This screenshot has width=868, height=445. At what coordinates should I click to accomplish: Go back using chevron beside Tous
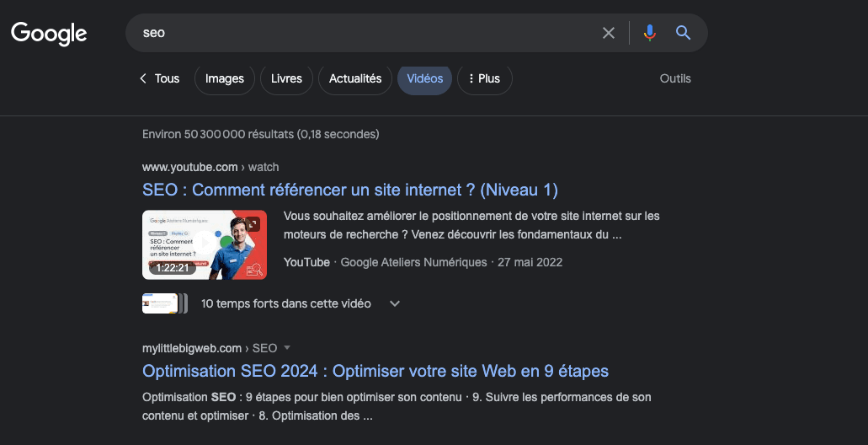[143, 78]
